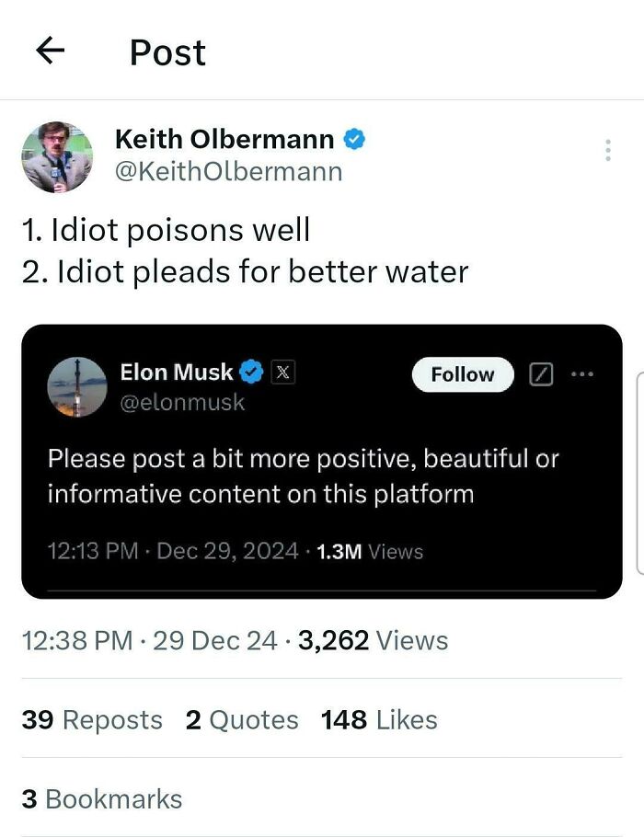Click the 3 Bookmarks count
The image size is (644, 837).
point(101,799)
